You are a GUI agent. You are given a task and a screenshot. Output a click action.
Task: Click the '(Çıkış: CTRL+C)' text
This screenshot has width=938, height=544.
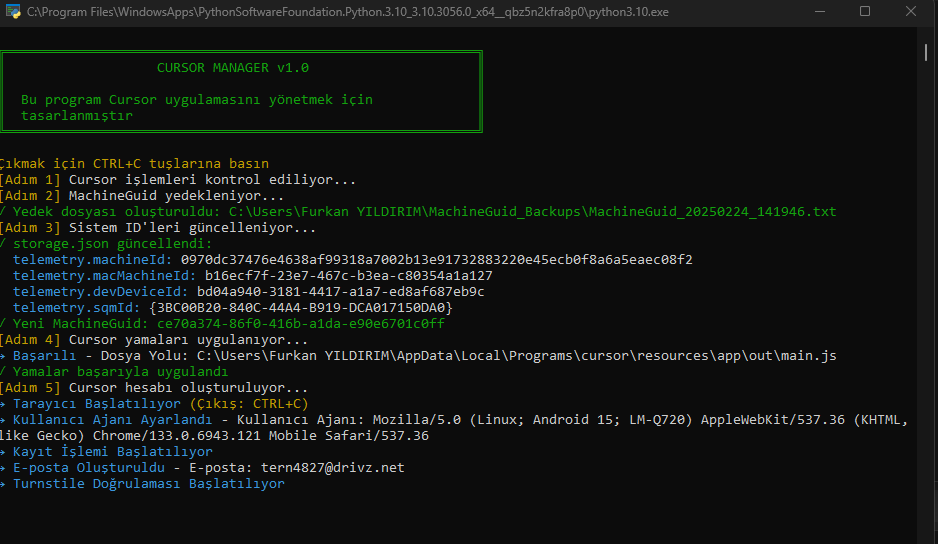(x=249, y=404)
